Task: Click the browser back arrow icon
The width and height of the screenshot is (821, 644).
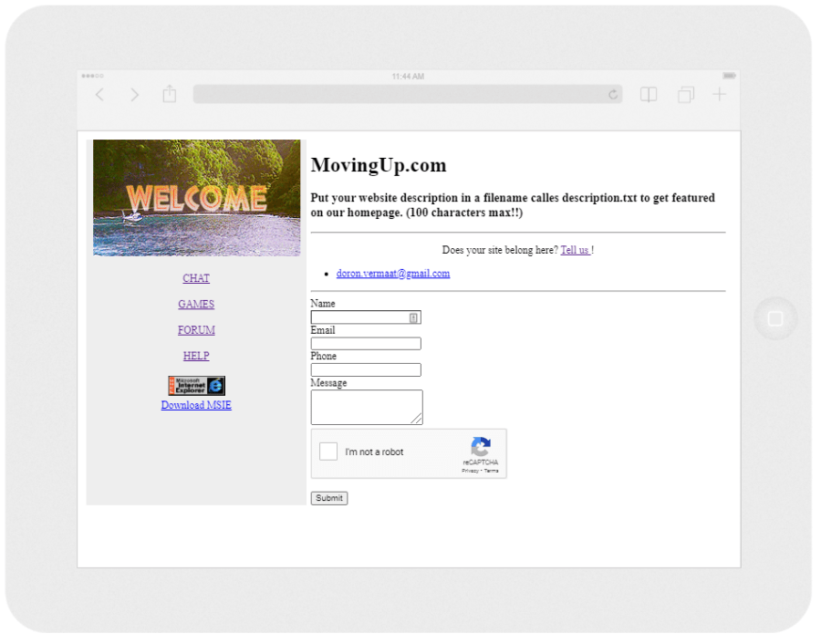Action: 99,94
